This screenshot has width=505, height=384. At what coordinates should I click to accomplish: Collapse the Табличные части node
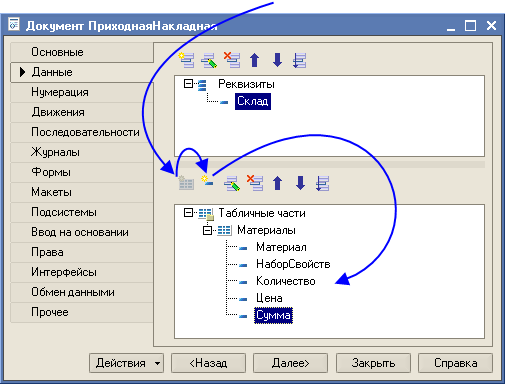[188, 213]
